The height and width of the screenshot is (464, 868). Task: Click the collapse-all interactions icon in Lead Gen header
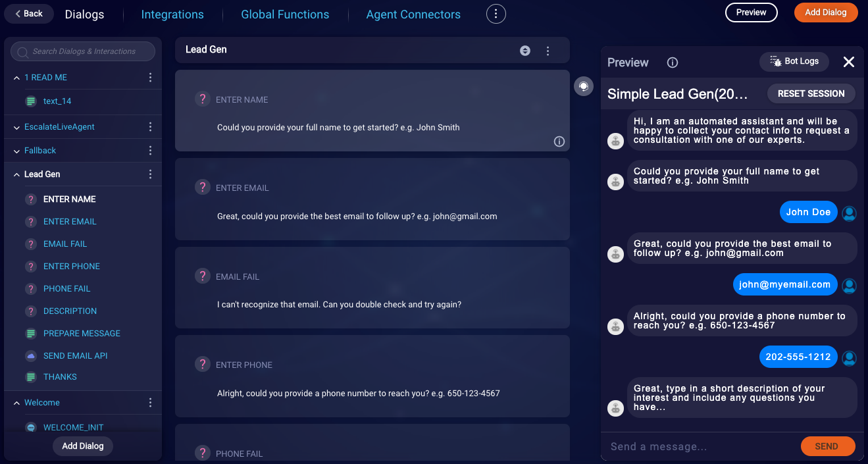tap(524, 50)
